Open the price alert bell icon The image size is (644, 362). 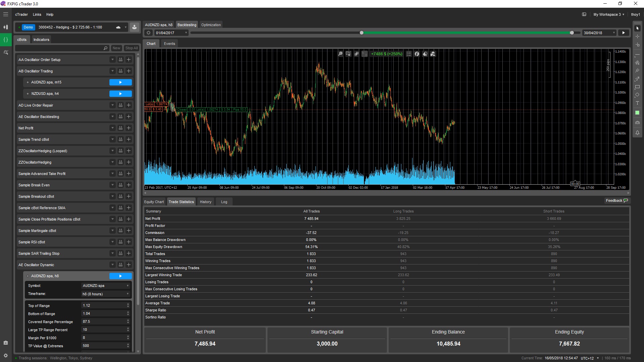637,133
